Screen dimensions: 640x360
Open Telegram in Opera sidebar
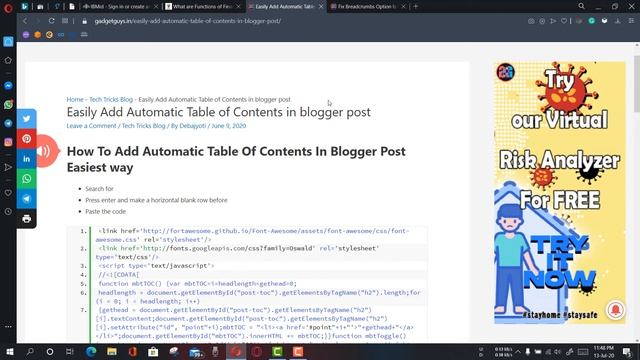click(x=8, y=123)
